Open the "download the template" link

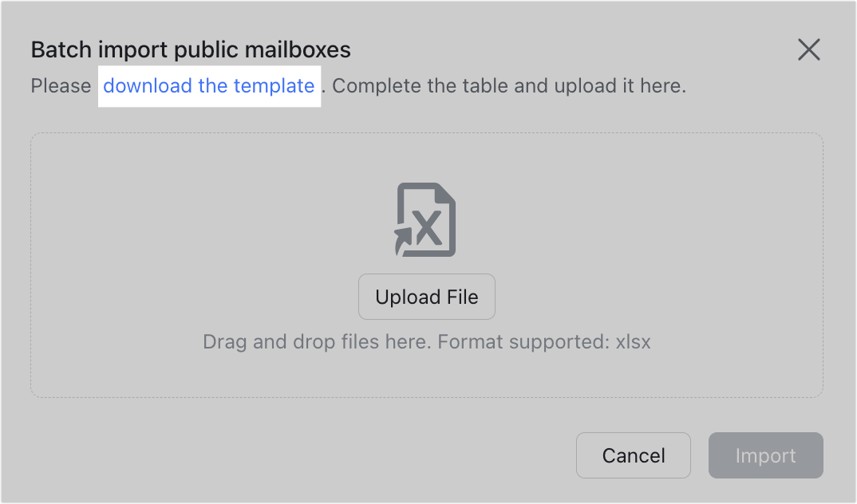point(208,86)
